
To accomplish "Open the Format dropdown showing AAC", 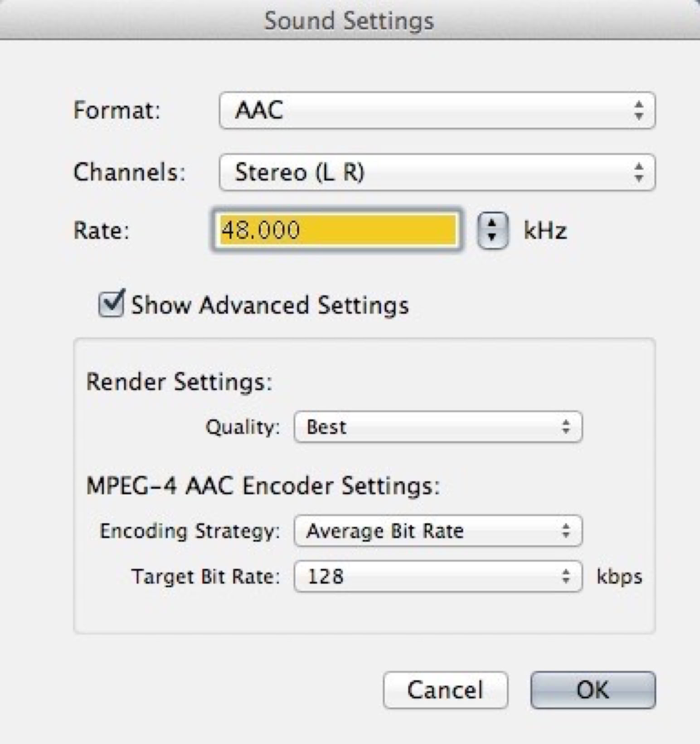I will (x=437, y=111).
